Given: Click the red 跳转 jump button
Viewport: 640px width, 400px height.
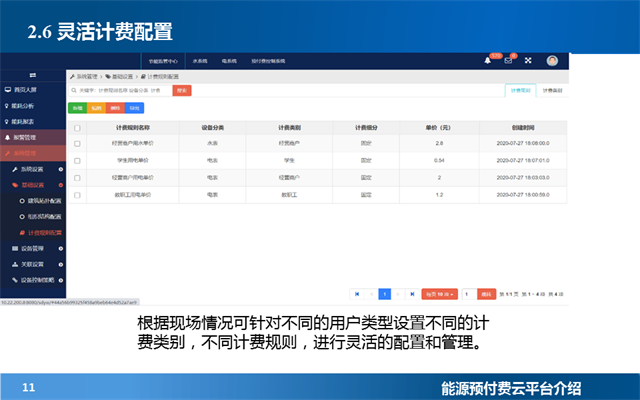Looking at the screenshot, I should point(487,294).
